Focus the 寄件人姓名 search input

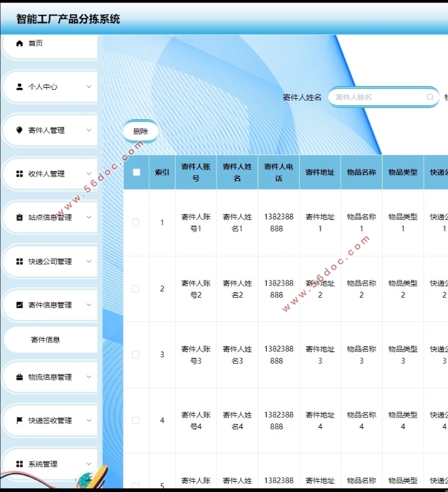point(378,97)
